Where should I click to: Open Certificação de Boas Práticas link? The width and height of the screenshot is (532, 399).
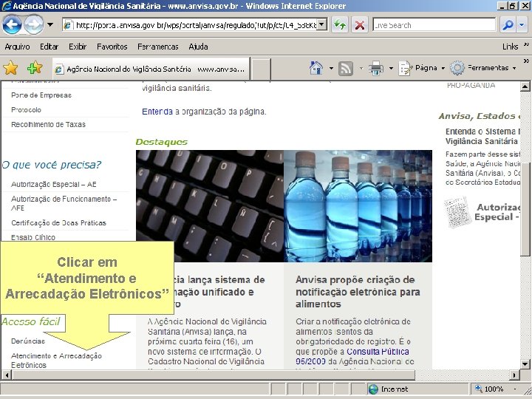[58, 222]
